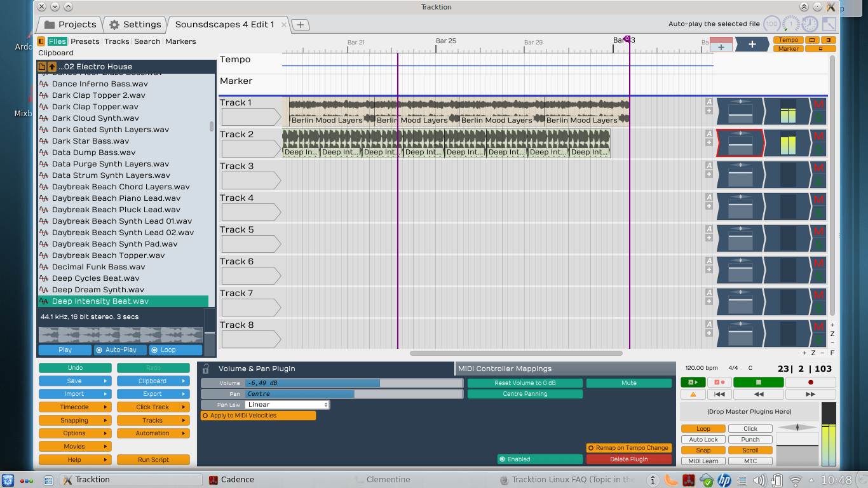Open Markers browser tab
Screen dimensions: 868x488
point(180,41)
